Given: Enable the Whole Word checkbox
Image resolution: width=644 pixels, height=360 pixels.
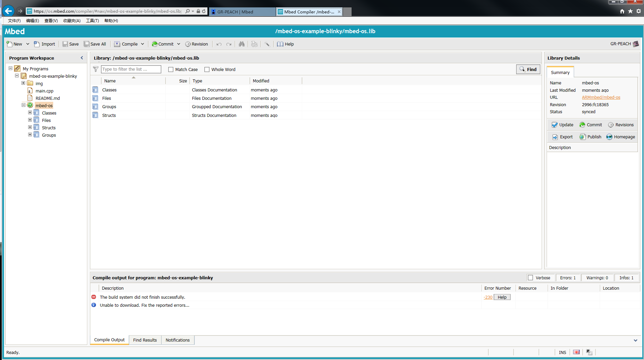Looking at the screenshot, I should 207,70.
